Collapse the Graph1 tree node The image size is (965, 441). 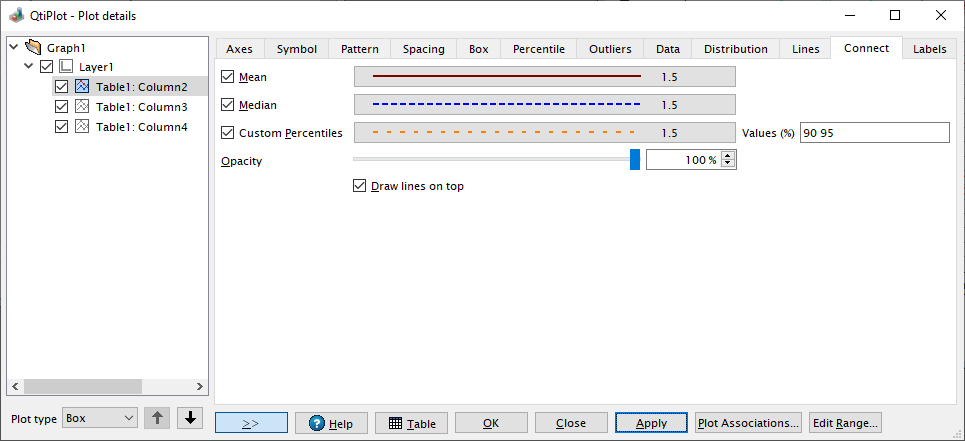14,47
